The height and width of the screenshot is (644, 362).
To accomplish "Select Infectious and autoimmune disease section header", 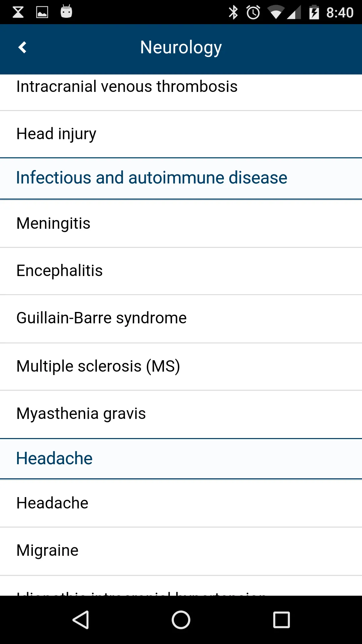I will [181, 178].
